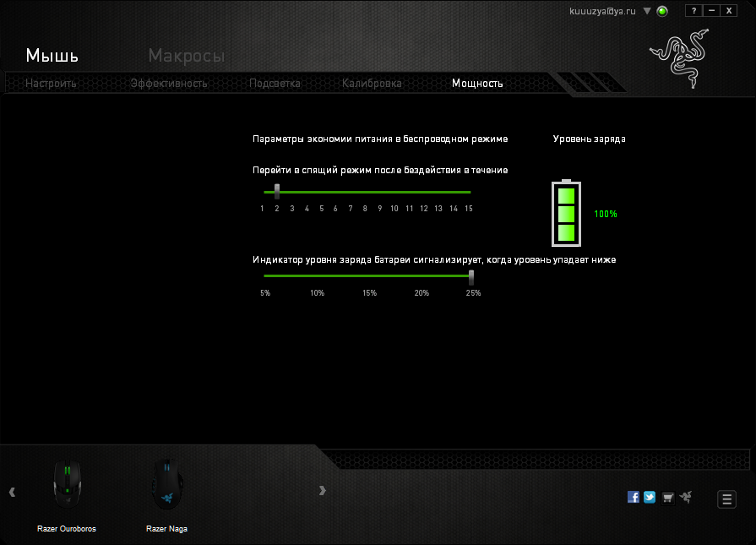Expand the account dropdown arrow

coord(647,11)
